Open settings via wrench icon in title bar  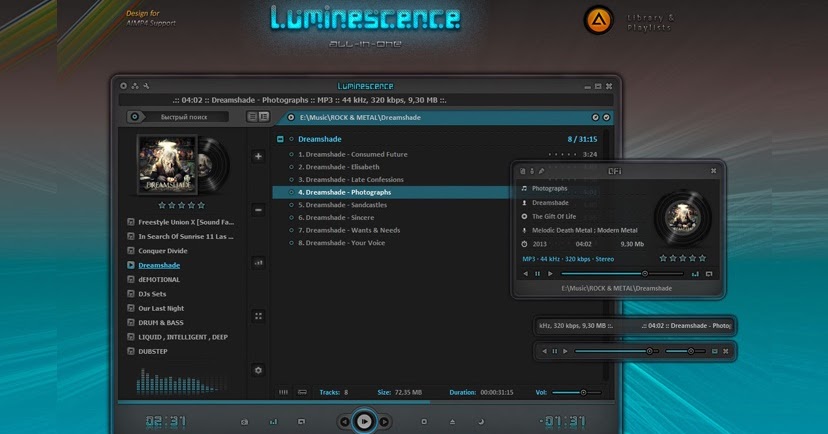click(146, 86)
